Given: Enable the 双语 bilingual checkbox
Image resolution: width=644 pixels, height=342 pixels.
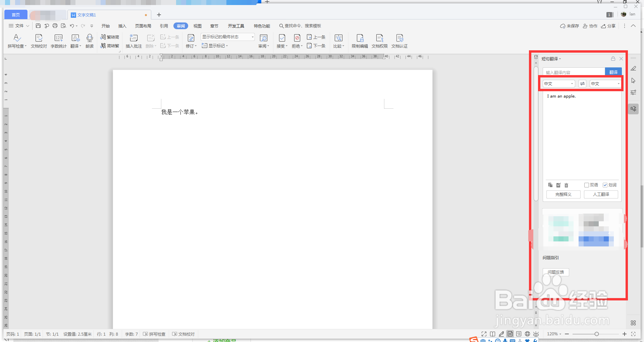Looking at the screenshot, I should [587, 185].
